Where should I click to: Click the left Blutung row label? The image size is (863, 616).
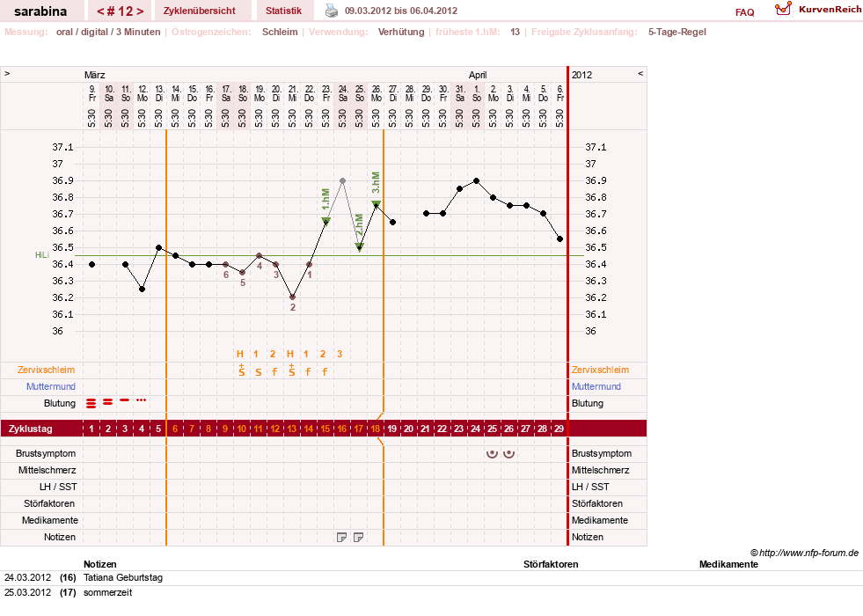click(60, 404)
